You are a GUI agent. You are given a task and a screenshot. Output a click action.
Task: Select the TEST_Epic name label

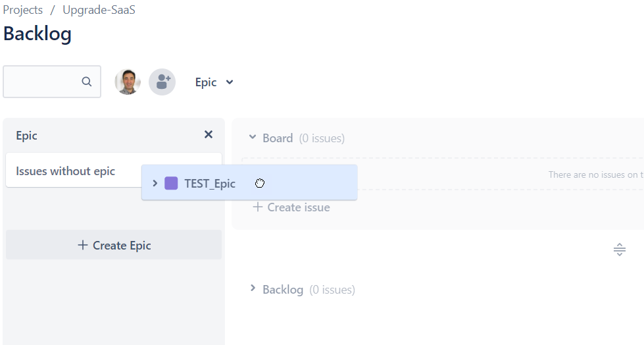[210, 184]
